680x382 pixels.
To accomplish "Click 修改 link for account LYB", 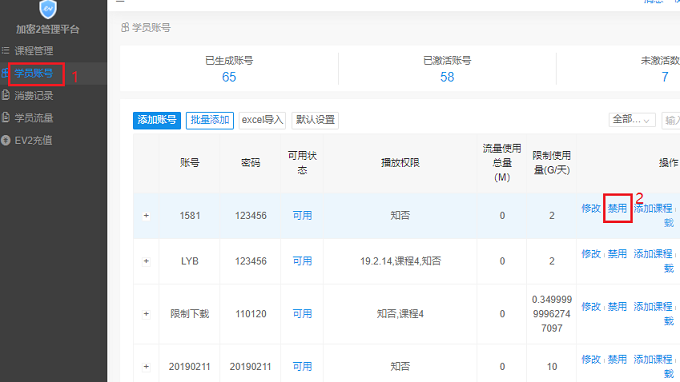I will [591, 254].
